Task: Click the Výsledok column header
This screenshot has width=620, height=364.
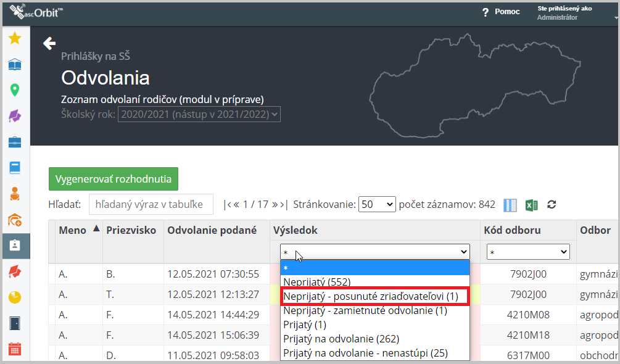Action: (x=296, y=230)
